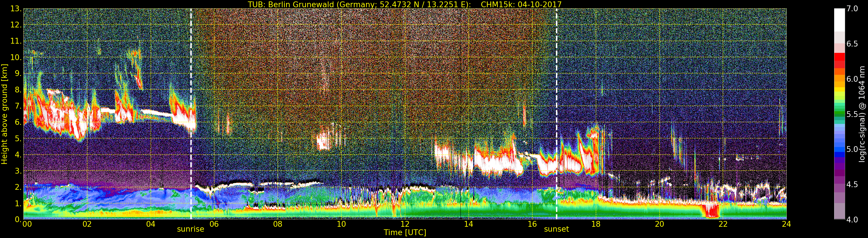Viewport: 868px width, 238px height.
Task: Click the colorbar value label '6.5'
Action: pos(852,44)
